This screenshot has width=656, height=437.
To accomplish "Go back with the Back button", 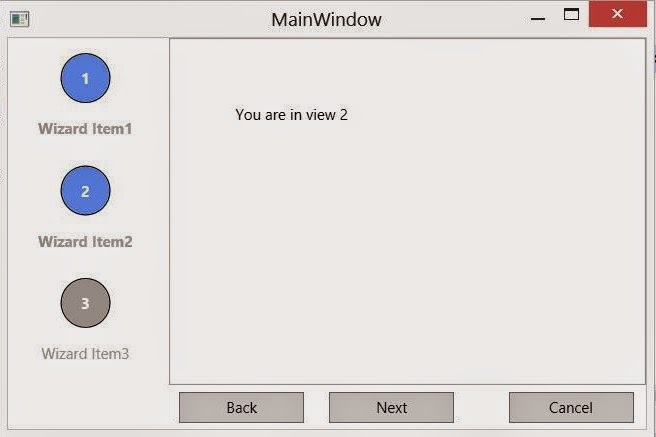I will [x=241, y=408].
